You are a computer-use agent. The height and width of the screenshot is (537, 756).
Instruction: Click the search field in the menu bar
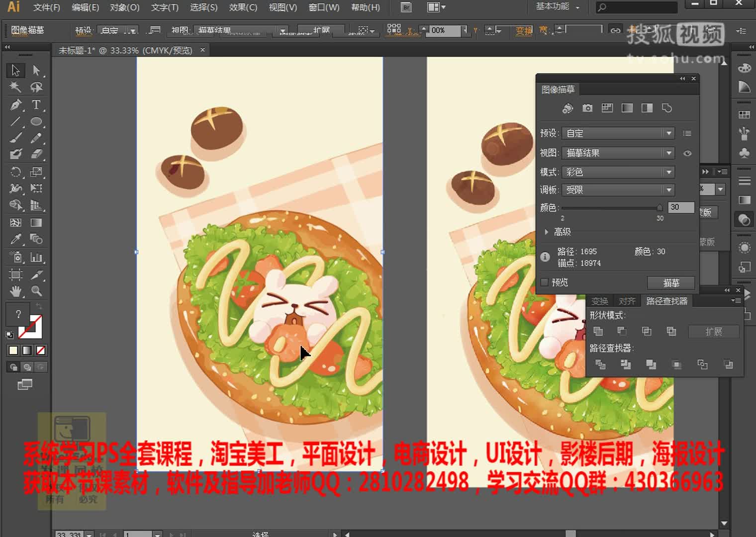[x=637, y=7]
